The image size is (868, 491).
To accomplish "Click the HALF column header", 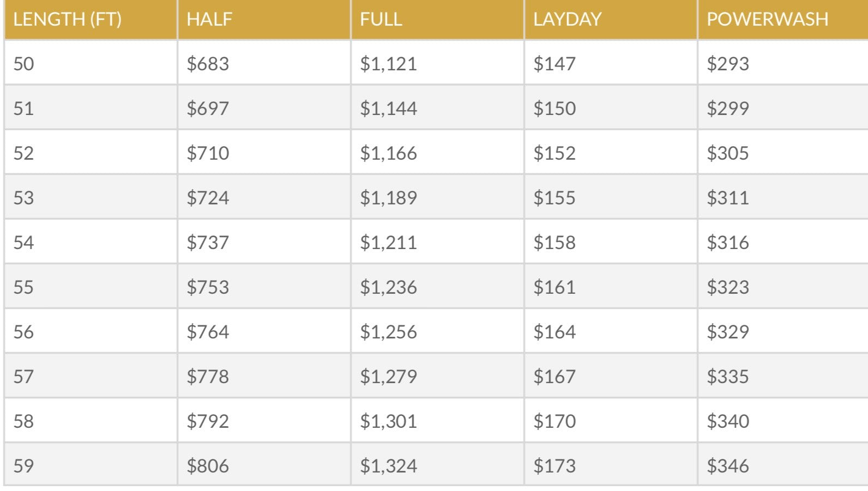I will pos(209,20).
